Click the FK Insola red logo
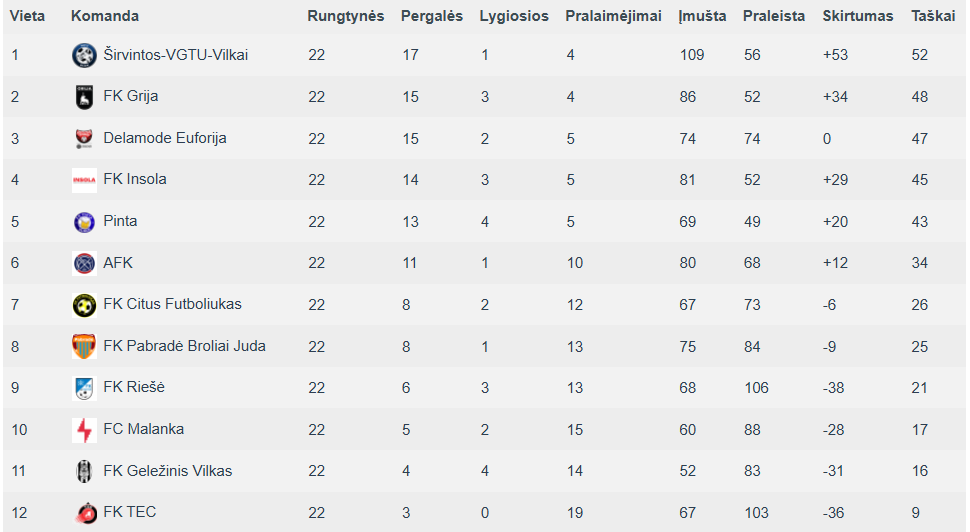The width and height of the screenshot is (970, 532). click(x=84, y=180)
